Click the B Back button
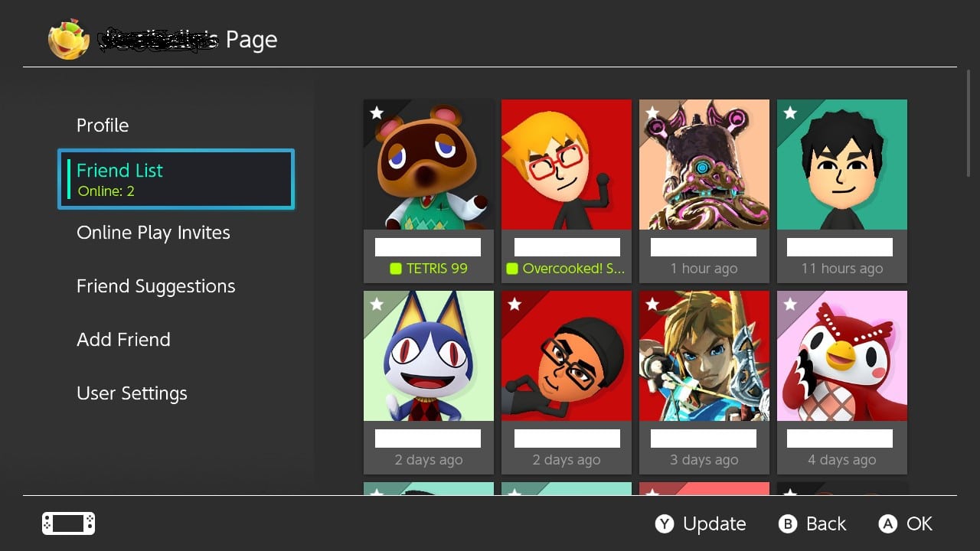980x551 pixels. [x=812, y=524]
